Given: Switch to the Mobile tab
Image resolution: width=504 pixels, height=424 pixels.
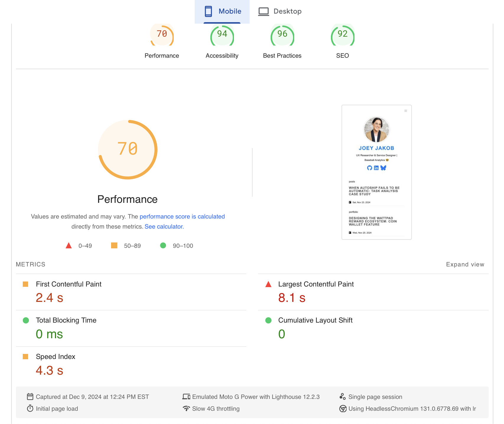Looking at the screenshot, I should (x=222, y=12).
